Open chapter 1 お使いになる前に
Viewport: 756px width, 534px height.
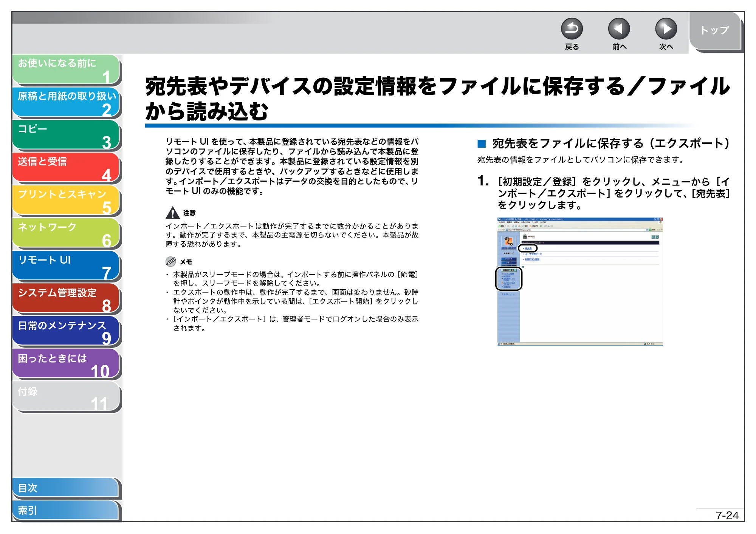[x=66, y=69]
